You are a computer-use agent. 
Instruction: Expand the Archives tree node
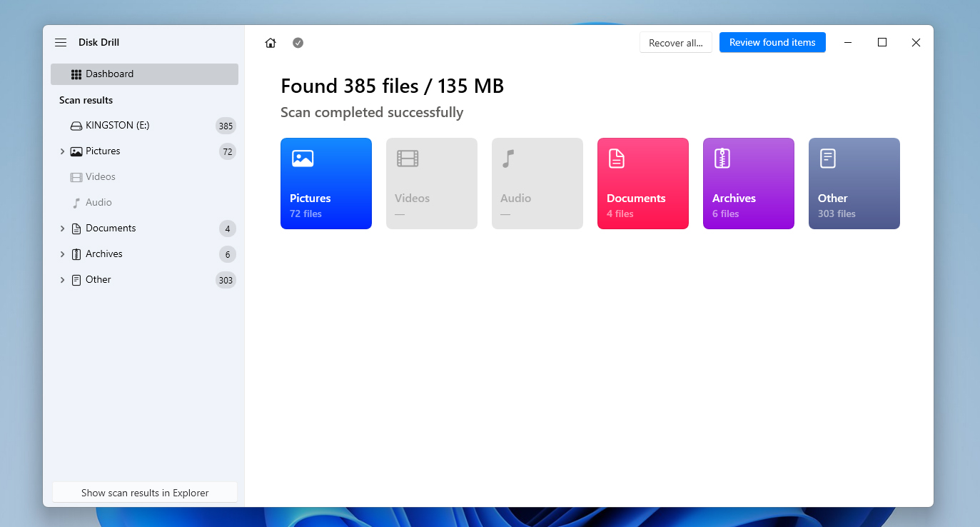click(62, 254)
